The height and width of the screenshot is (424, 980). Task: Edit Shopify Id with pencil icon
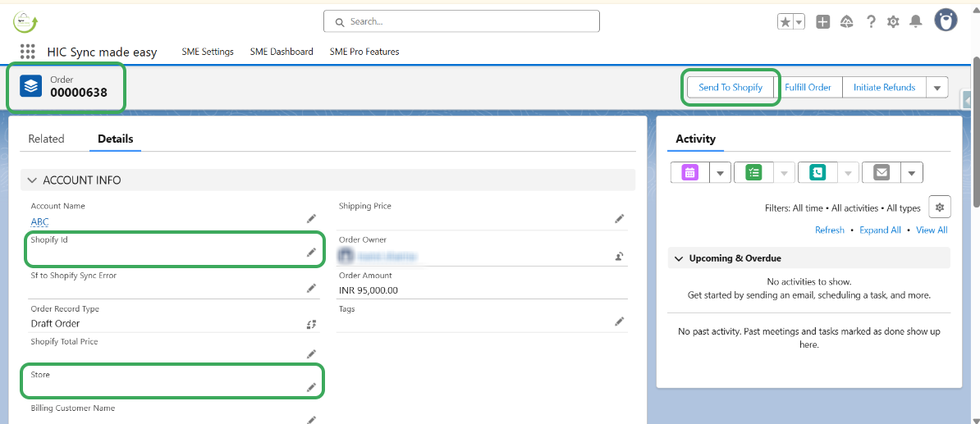312,253
